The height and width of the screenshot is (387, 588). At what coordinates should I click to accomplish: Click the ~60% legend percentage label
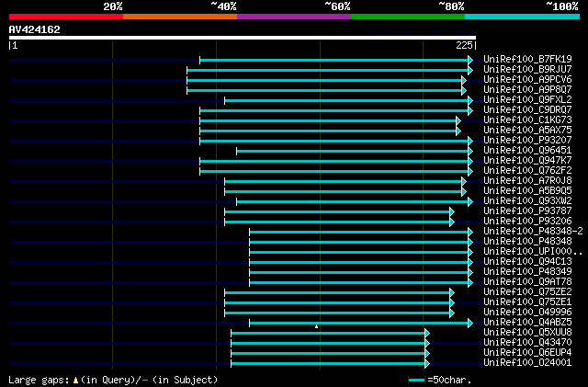[337, 6]
